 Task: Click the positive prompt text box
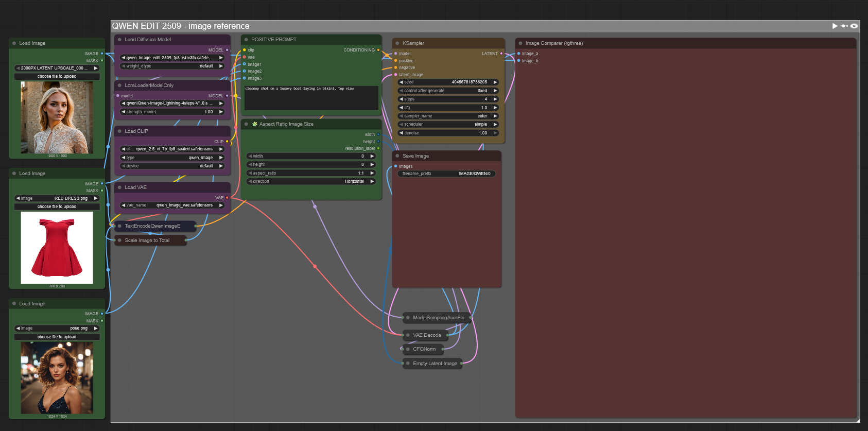pos(311,98)
